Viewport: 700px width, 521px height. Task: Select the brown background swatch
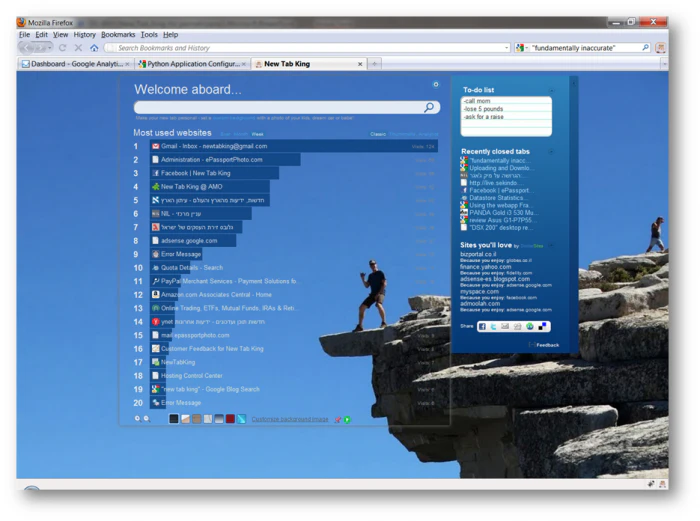(196, 419)
